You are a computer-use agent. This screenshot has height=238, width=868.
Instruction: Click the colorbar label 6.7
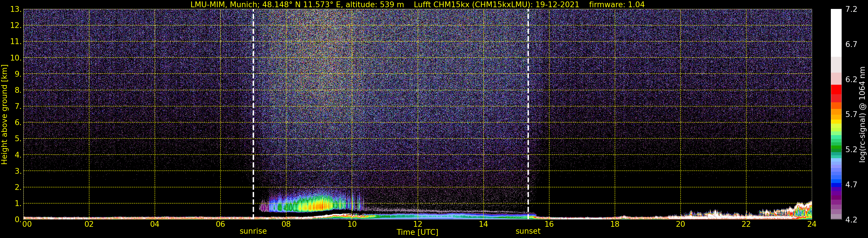tap(851, 44)
